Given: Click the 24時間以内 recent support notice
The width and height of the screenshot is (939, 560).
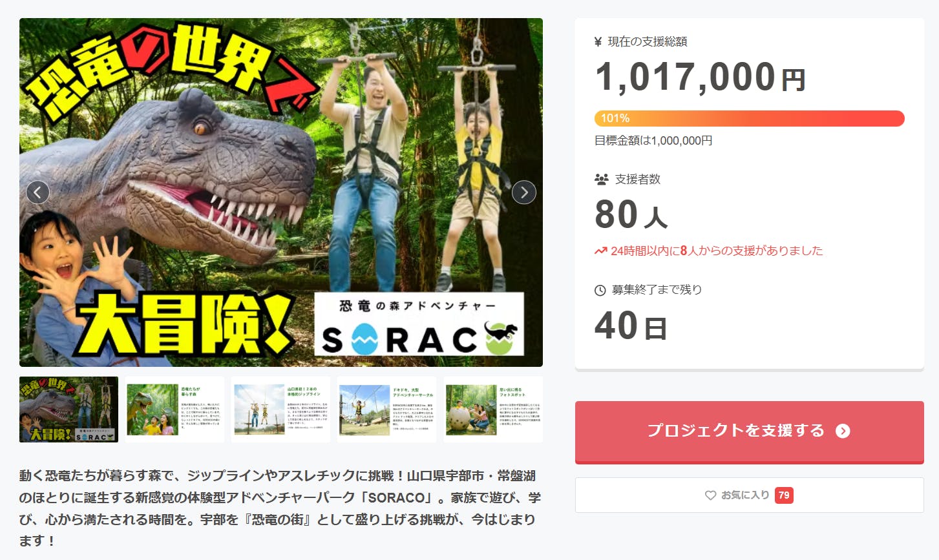Looking at the screenshot, I should [716, 251].
